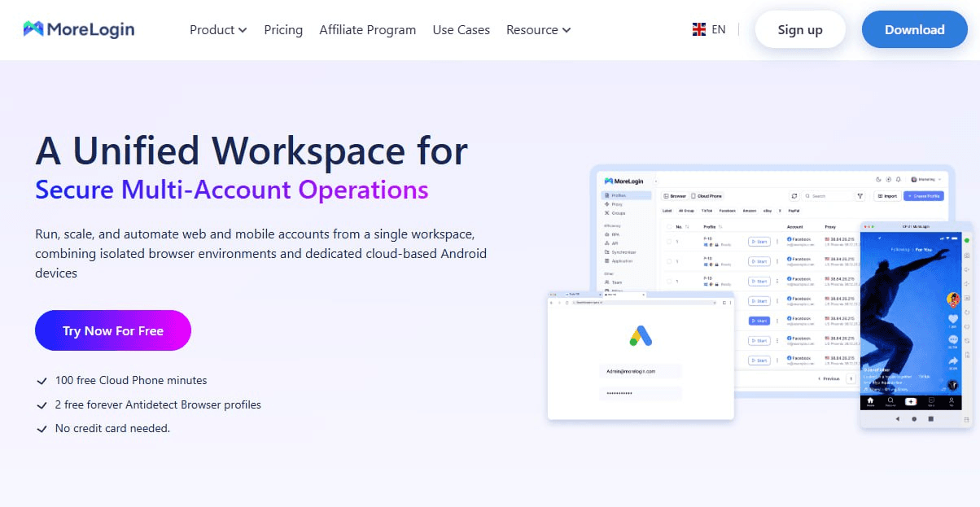
Task: Click the solid blue highlighted Start button
Action: click(759, 321)
